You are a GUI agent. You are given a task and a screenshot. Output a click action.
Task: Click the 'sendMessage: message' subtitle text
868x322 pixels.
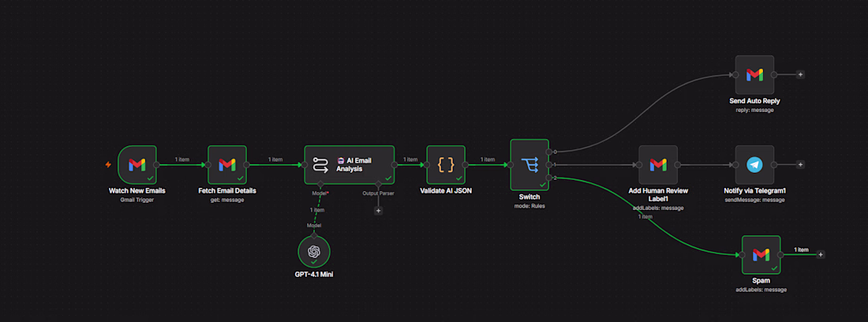pos(754,200)
